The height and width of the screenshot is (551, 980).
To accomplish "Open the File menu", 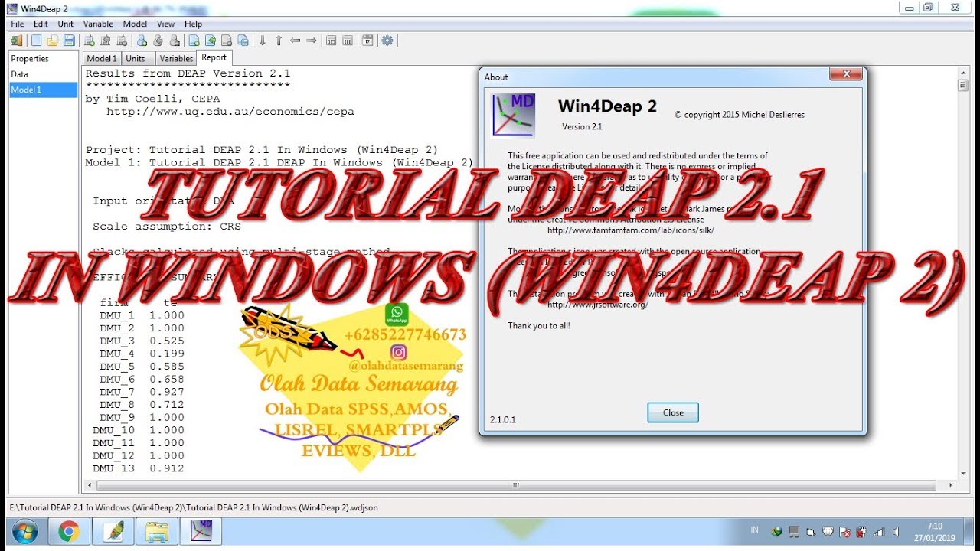I will tap(18, 24).
